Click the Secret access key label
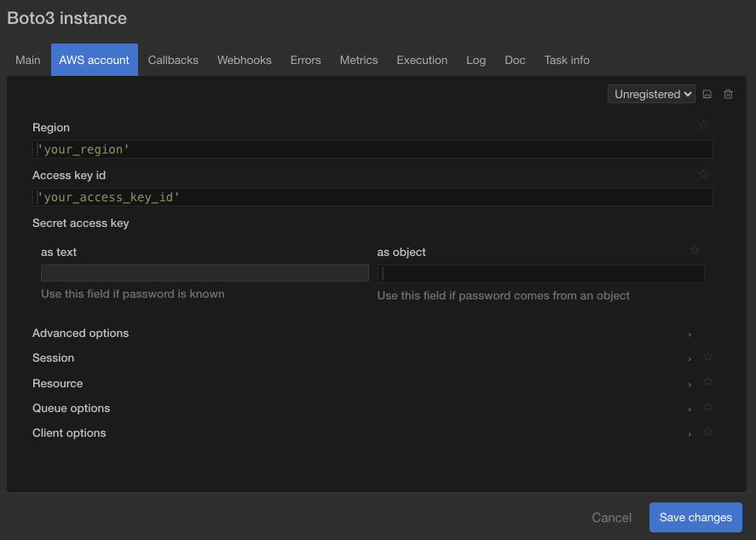756x540 pixels. 80,223
